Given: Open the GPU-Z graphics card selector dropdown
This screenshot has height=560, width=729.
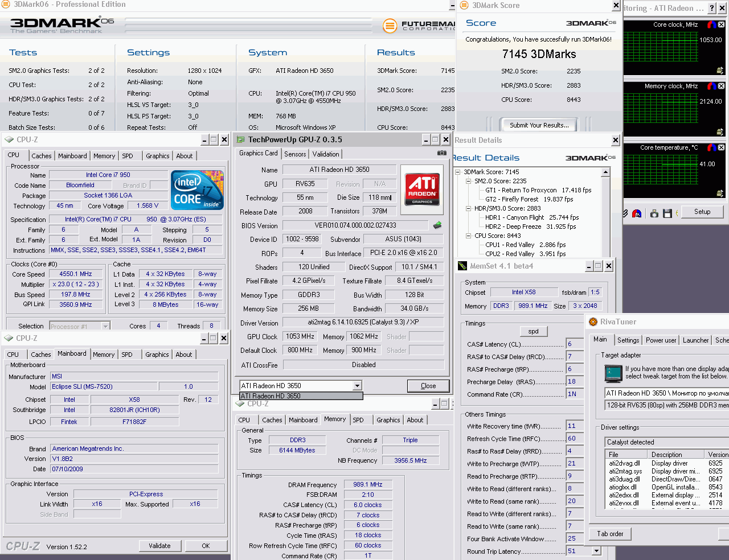Looking at the screenshot, I should [x=358, y=386].
